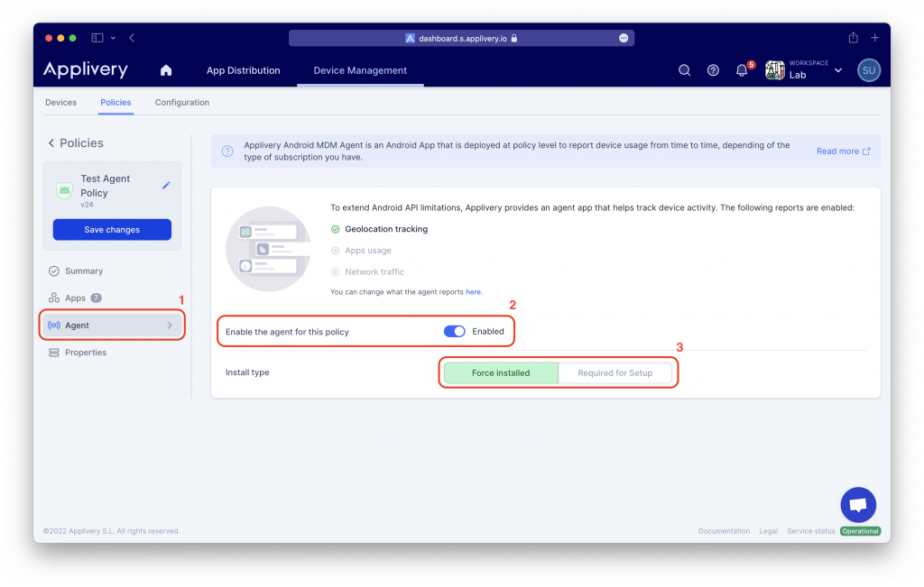Screen dimensions: 924x587
Task: Click the Network traffic disabled icon
Action: click(x=336, y=272)
